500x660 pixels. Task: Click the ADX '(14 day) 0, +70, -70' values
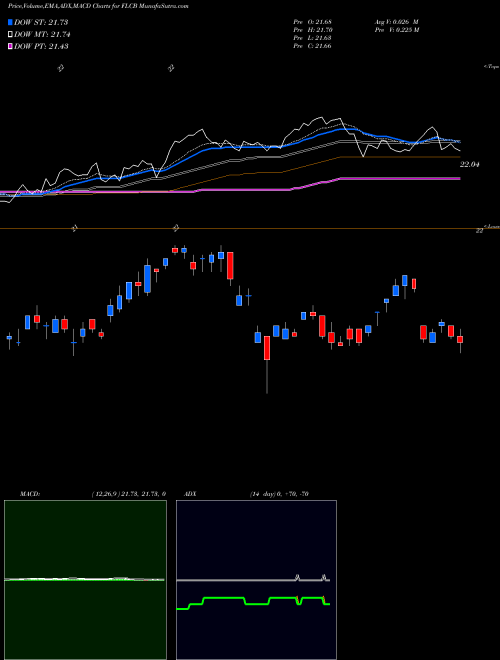pyautogui.click(x=278, y=494)
